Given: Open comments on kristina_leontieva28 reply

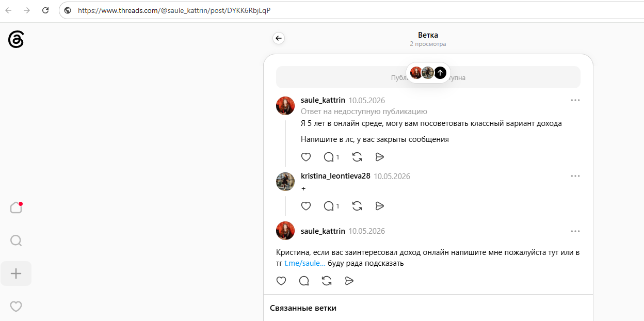Looking at the screenshot, I should [331, 206].
